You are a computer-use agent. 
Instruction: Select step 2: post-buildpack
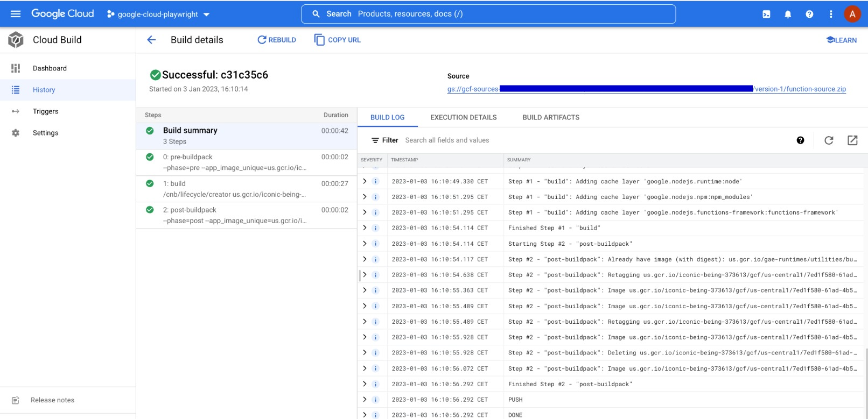point(247,215)
